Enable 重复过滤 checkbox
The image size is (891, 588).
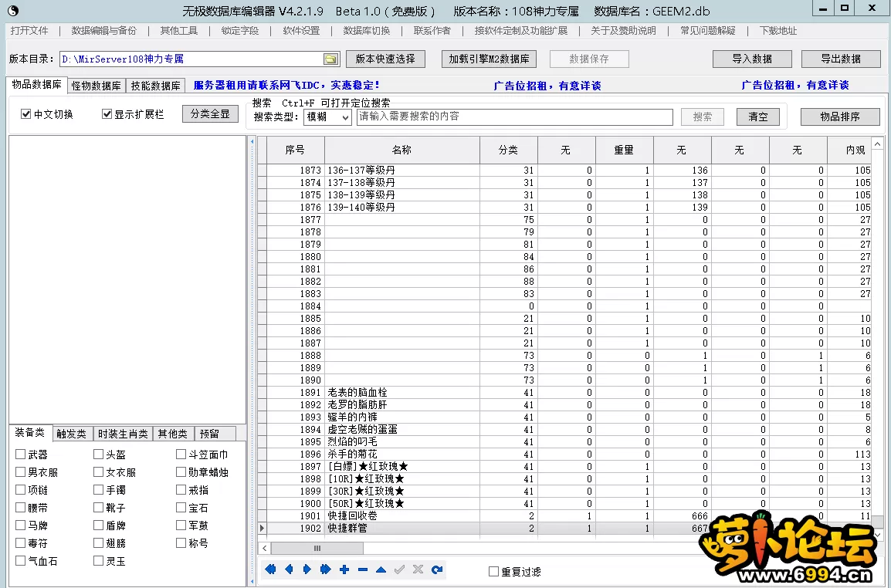[x=494, y=572]
